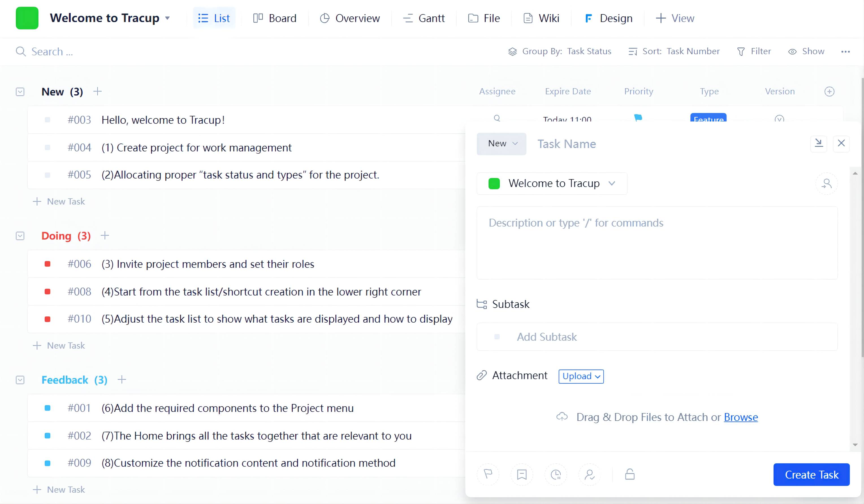Click the assignee icon beside the project selector
The image size is (864, 504).
pos(826,184)
